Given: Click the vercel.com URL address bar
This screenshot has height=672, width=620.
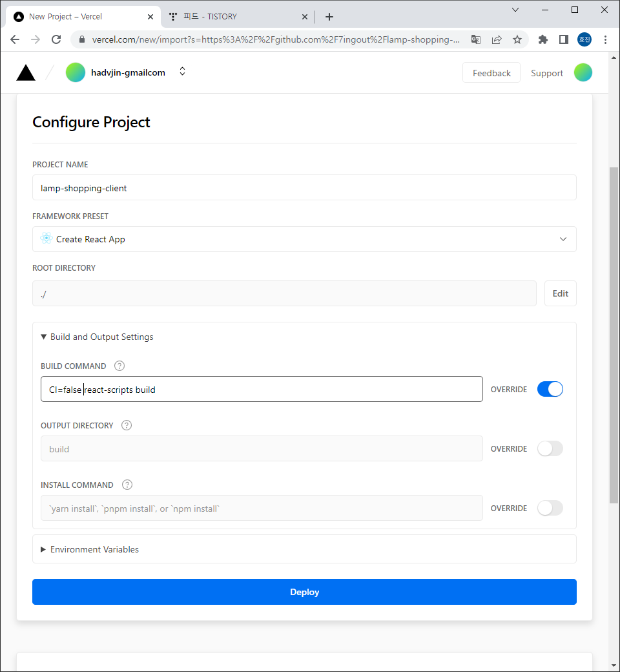Looking at the screenshot, I should pos(276,39).
